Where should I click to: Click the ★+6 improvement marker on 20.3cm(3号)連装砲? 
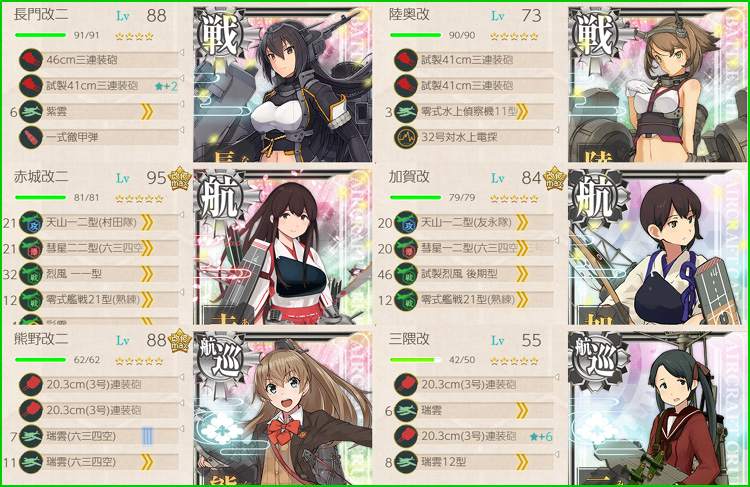pyautogui.click(x=541, y=436)
